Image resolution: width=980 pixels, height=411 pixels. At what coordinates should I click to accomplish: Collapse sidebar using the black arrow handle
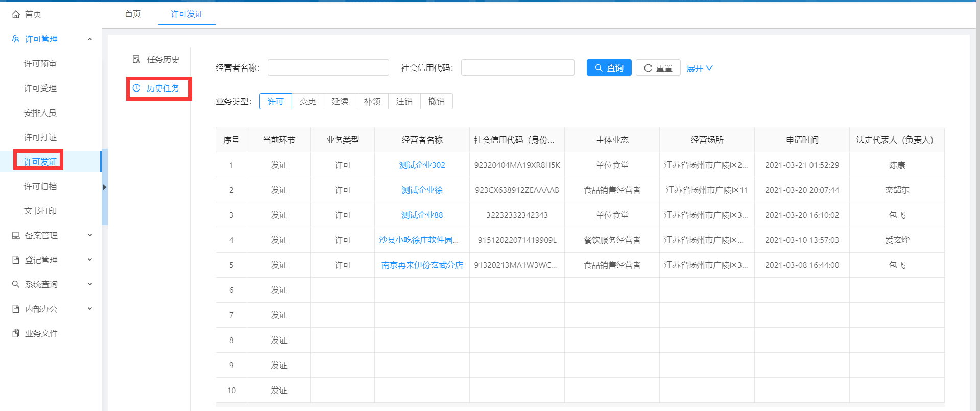point(104,187)
